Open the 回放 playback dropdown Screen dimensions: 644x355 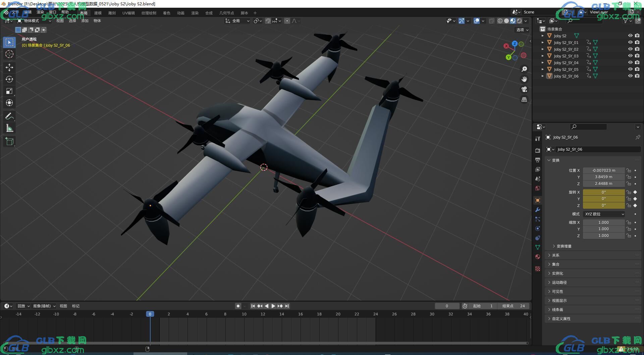23,306
